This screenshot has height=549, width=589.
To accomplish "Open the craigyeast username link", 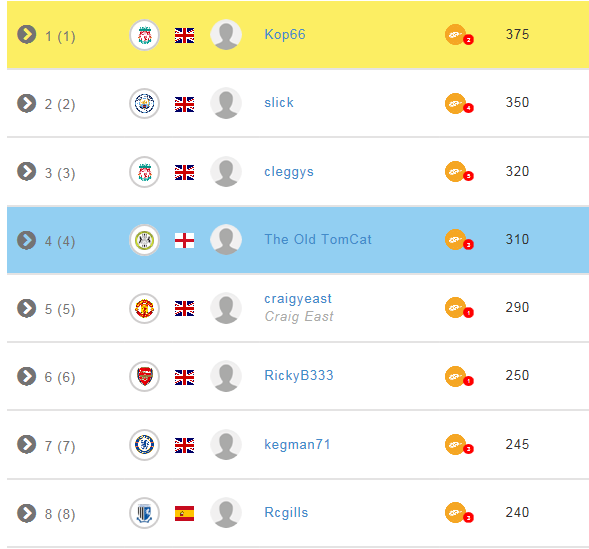I will pos(298,299).
